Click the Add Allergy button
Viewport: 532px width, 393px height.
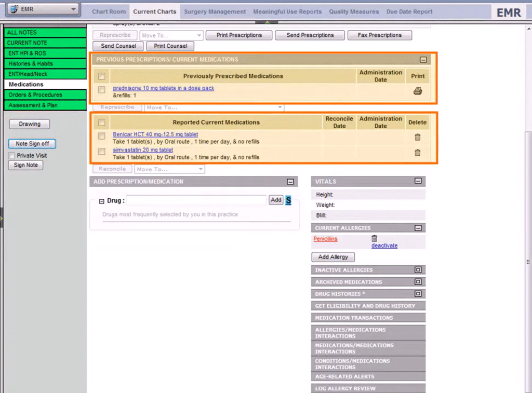(x=333, y=257)
